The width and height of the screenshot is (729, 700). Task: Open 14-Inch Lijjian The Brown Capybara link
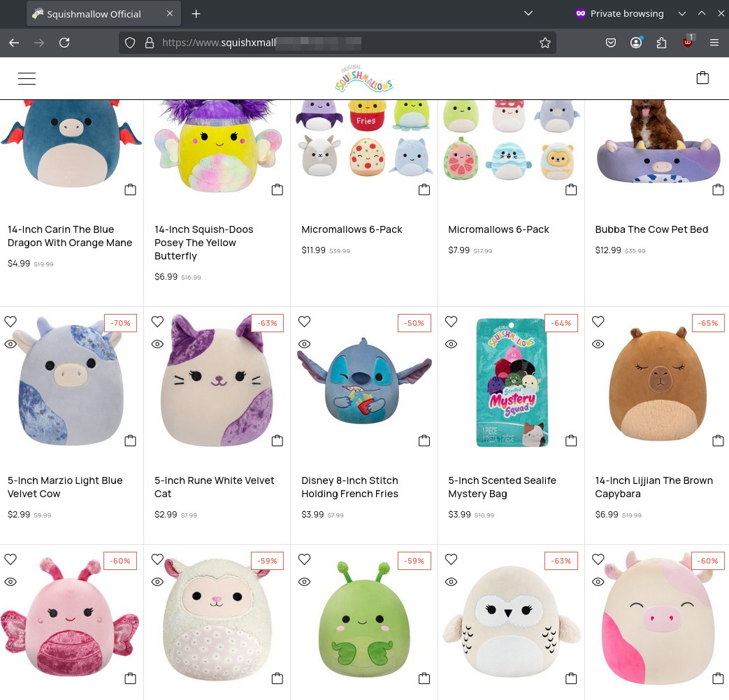[654, 487]
